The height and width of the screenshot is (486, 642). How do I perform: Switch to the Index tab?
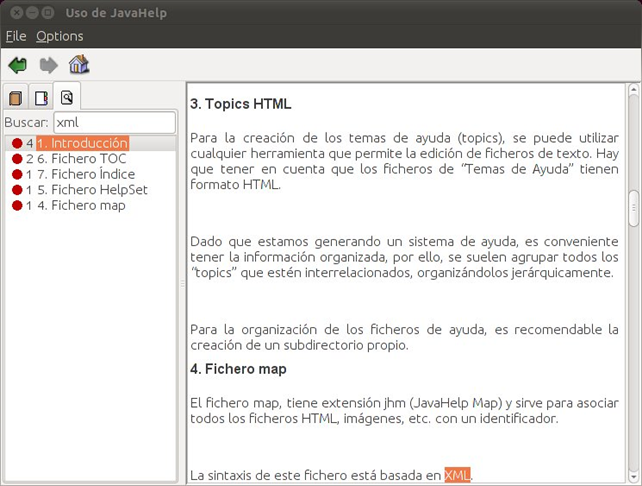[41, 98]
